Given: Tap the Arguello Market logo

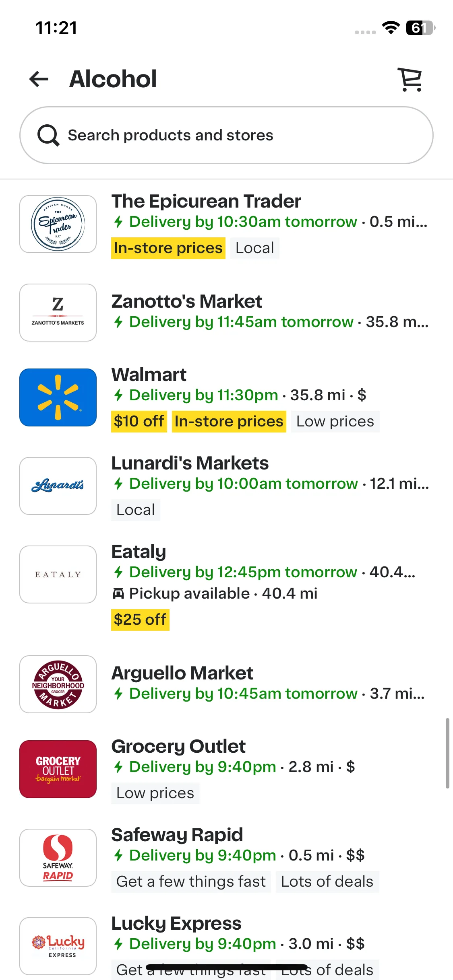Looking at the screenshot, I should (x=58, y=684).
